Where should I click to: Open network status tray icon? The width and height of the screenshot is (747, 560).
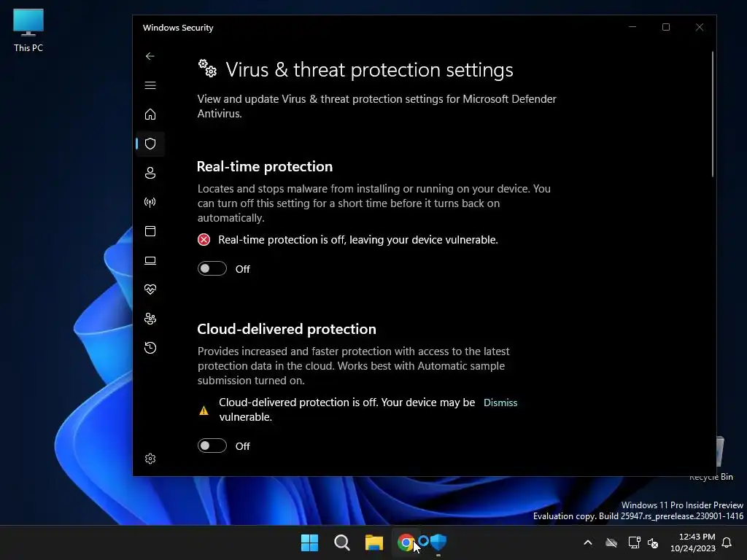pos(634,542)
